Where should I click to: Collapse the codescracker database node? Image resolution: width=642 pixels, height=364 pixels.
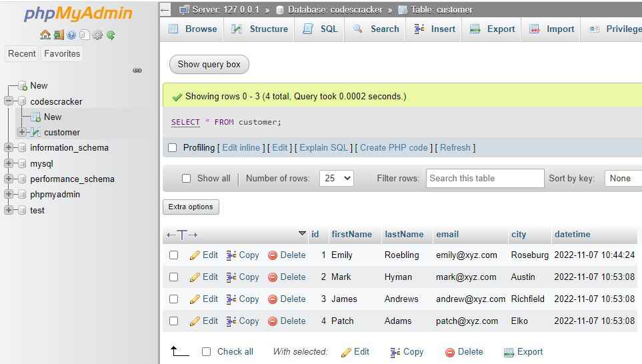tap(9, 101)
